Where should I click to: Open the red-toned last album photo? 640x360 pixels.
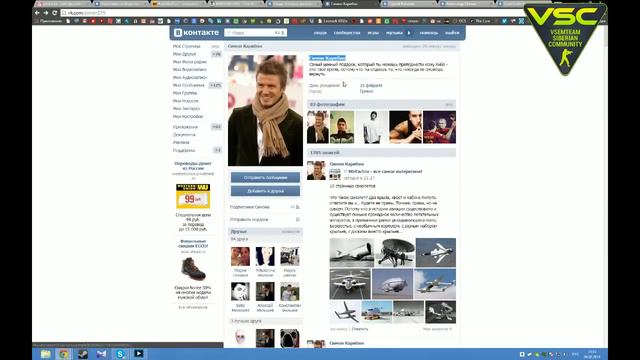(440, 127)
